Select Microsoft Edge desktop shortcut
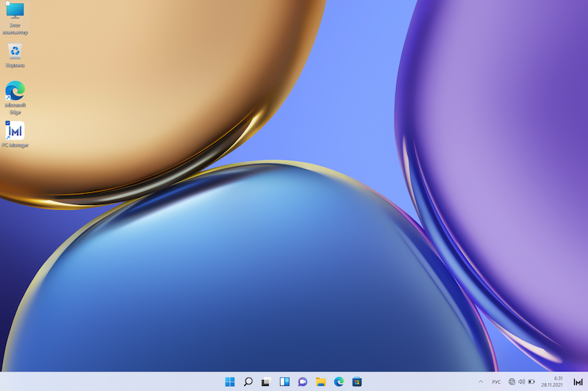The width and height of the screenshot is (588, 391). pos(15,98)
